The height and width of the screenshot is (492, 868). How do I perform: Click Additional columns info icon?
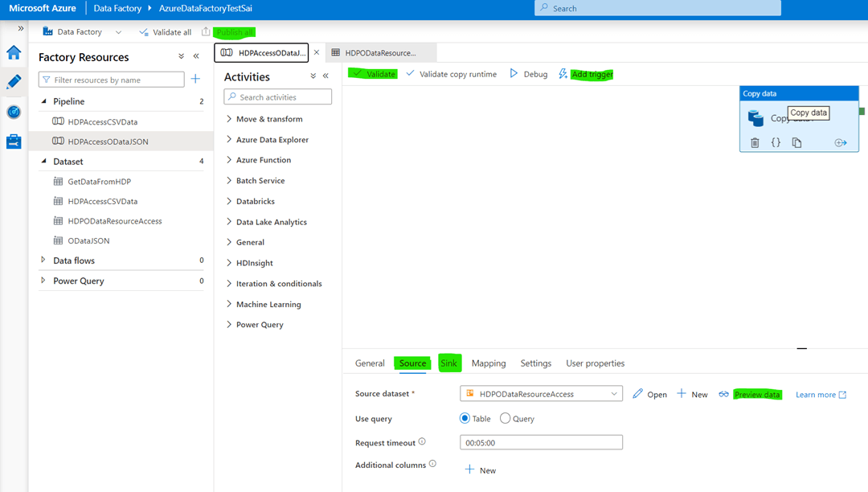432,464
